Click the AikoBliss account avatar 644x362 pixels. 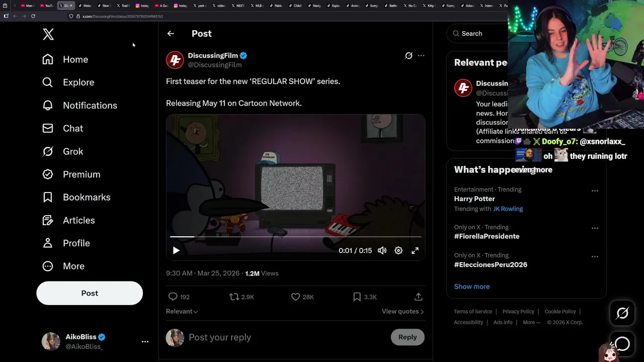51,341
